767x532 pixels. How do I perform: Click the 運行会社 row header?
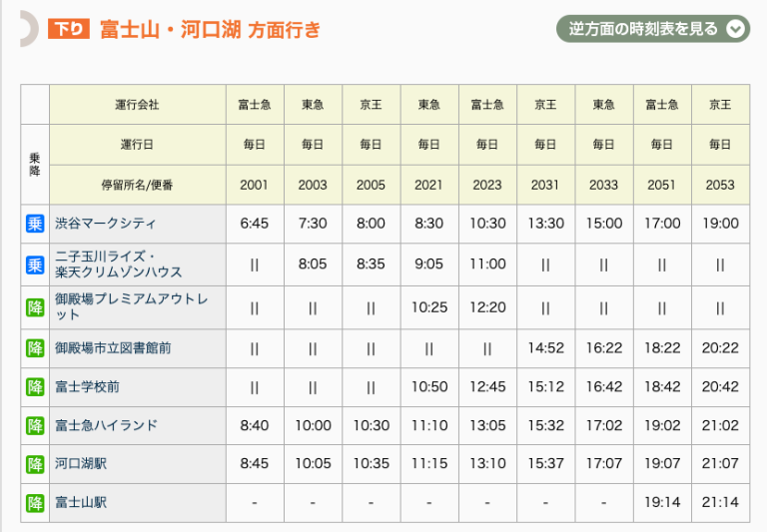pos(137,105)
